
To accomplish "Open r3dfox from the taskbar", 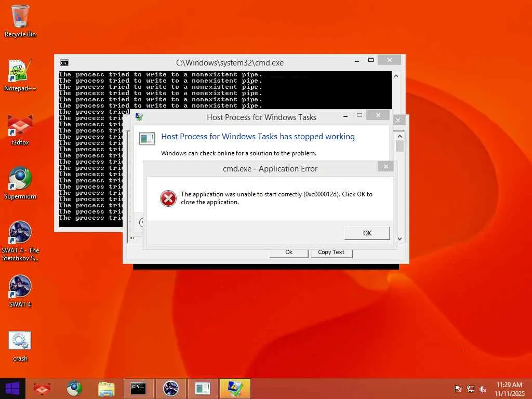I will [x=42, y=389].
